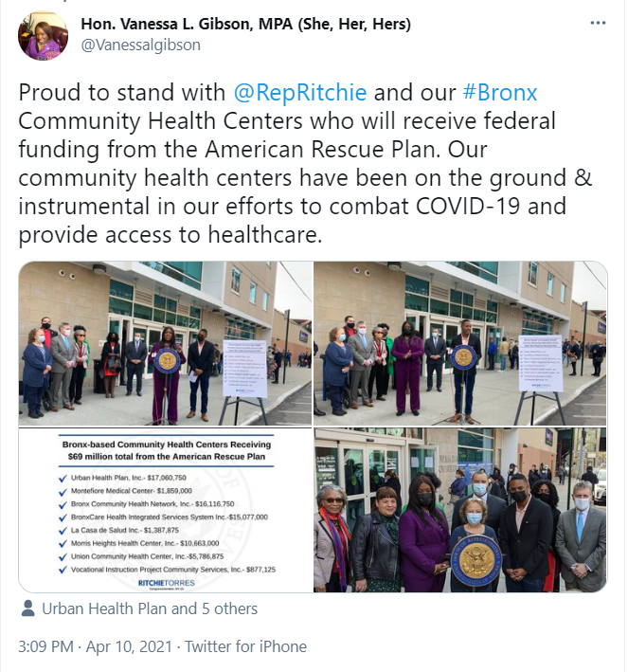Click the podium seal in top-left photo

pyautogui.click(x=167, y=361)
